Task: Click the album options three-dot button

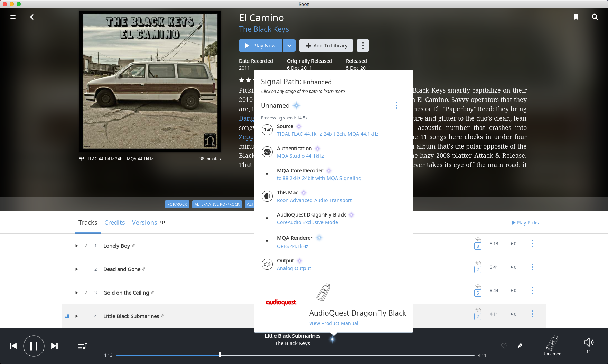Action: pos(363,46)
